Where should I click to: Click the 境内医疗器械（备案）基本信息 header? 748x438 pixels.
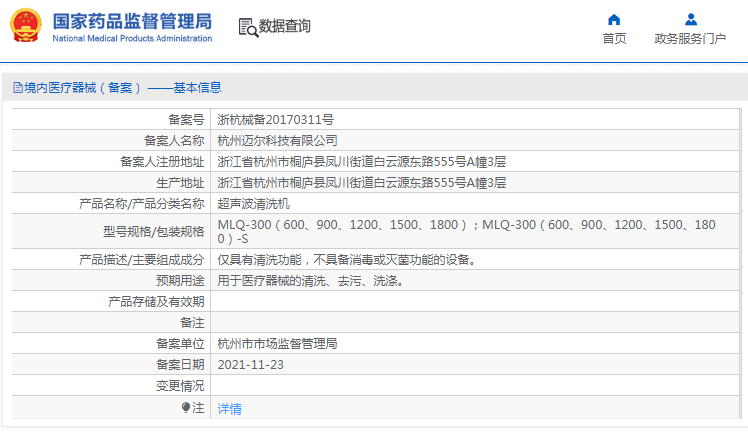[x=117, y=88]
